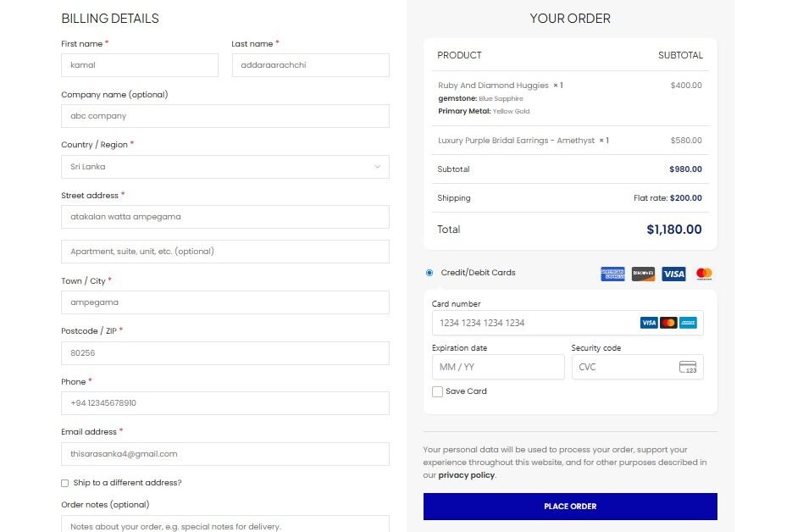This screenshot has height=532, width=792.
Task: Click the American Express logo beside Credit/Debit Cards
Action: coord(612,274)
